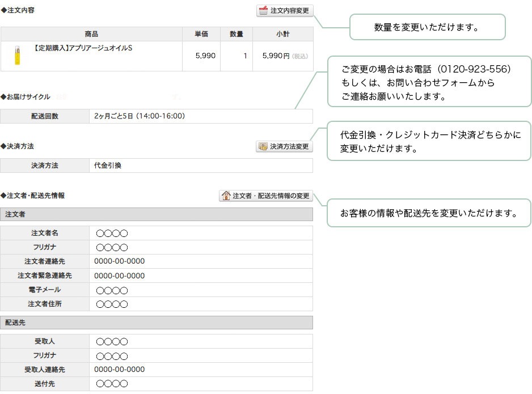Click the card icon on 決済方法変更
The width and height of the screenshot is (532, 394).
(263, 147)
